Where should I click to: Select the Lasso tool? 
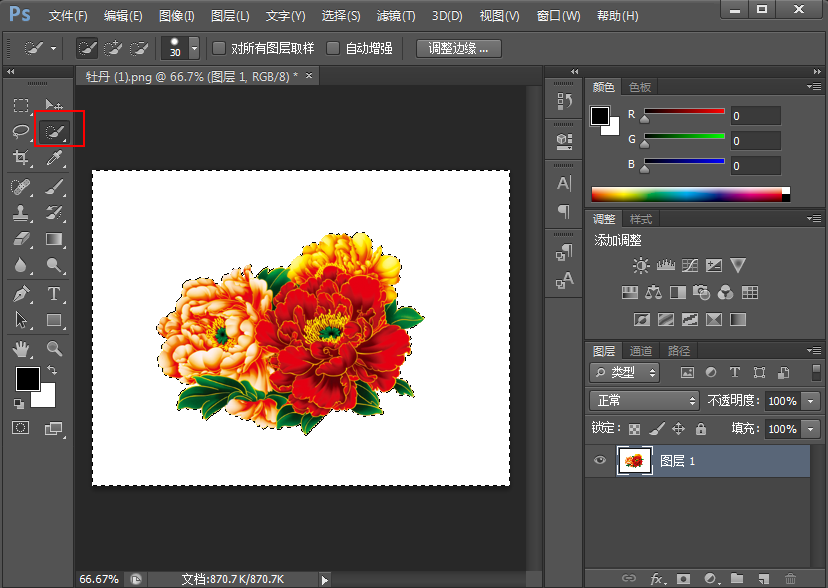click(21, 131)
